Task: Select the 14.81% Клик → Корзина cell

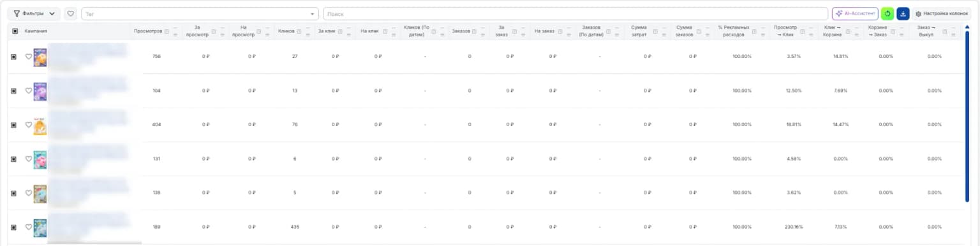Action: (840, 57)
